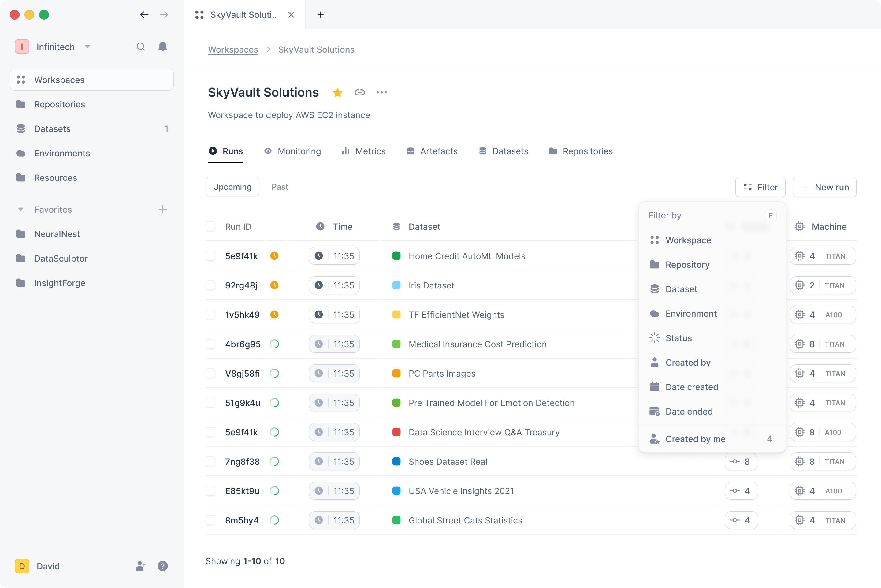Switch to the Metrics tab
The width and height of the screenshot is (881, 588).
click(x=363, y=151)
